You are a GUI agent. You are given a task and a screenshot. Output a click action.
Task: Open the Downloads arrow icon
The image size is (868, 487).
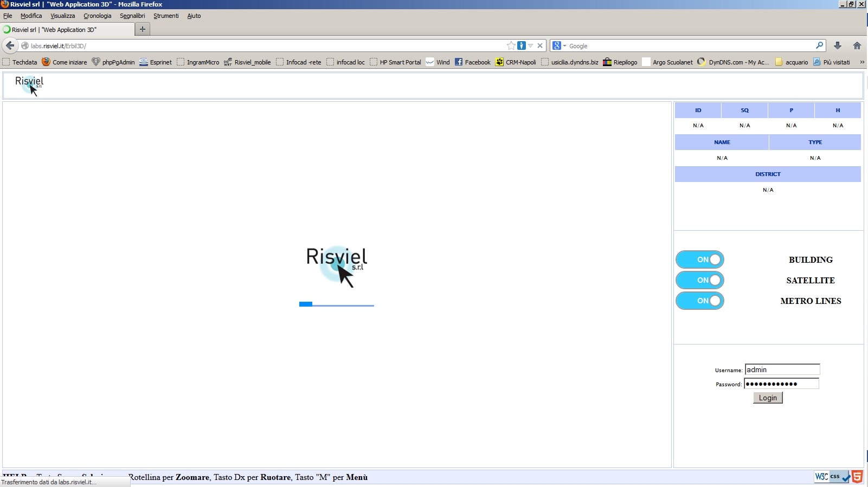click(837, 46)
